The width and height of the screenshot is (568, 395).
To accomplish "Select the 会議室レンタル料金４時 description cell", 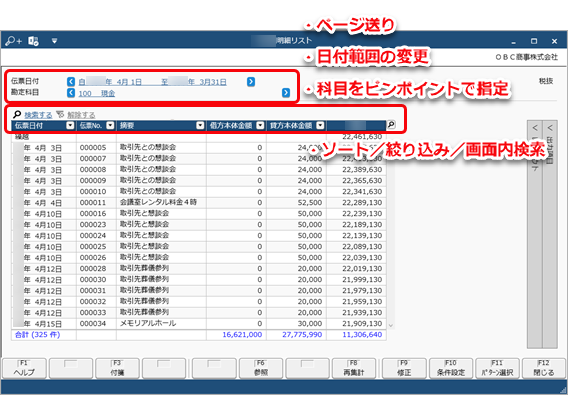I will coord(161,202).
